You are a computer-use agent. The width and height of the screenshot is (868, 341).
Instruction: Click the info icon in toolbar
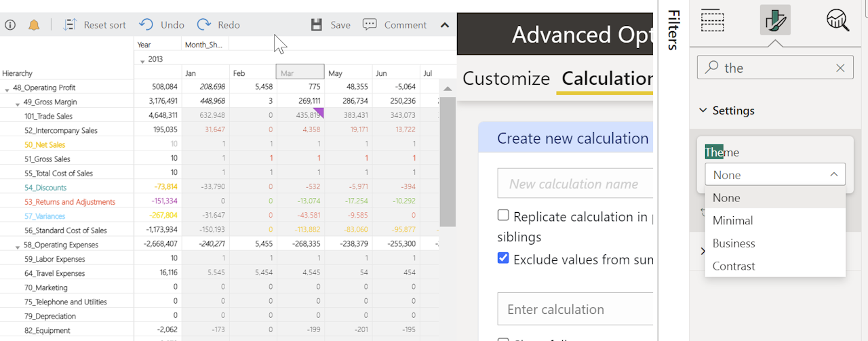(x=10, y=25)
